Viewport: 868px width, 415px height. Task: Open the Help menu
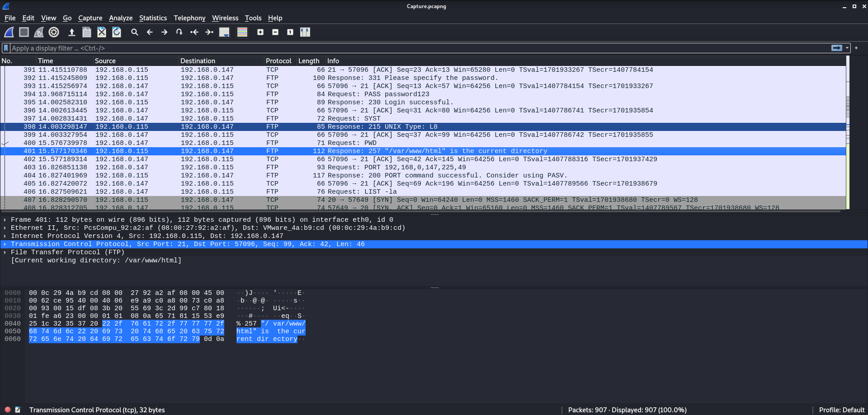(275, 18)
